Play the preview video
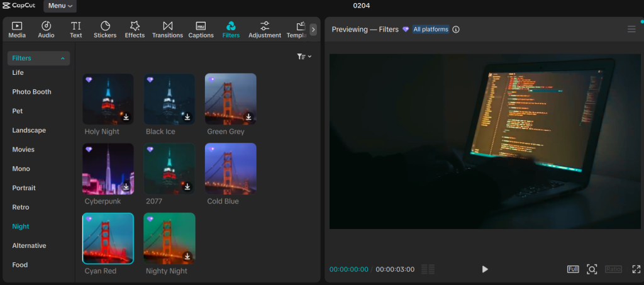The height and width of the screenshot is (285, 644). click(x=485, y=269)
